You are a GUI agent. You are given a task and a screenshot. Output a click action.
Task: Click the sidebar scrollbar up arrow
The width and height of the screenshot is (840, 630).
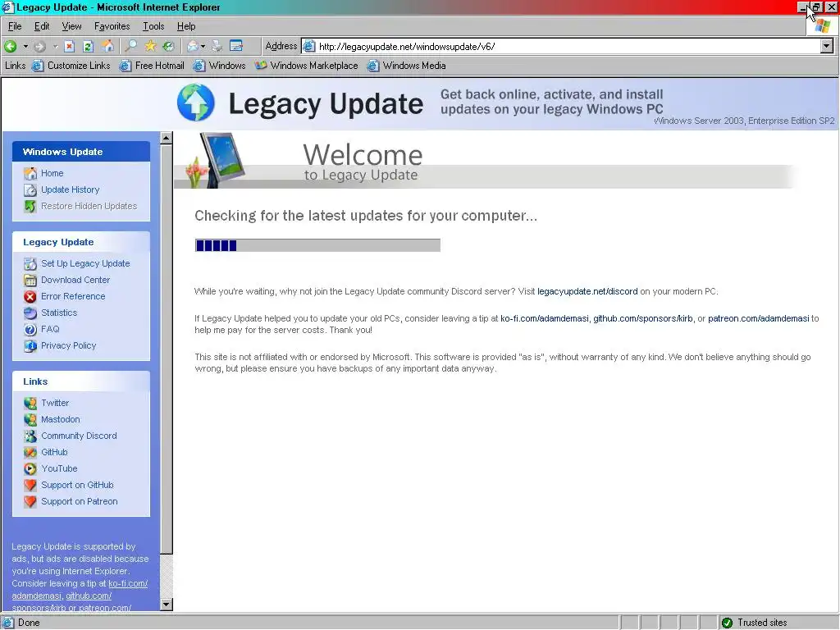167,138
